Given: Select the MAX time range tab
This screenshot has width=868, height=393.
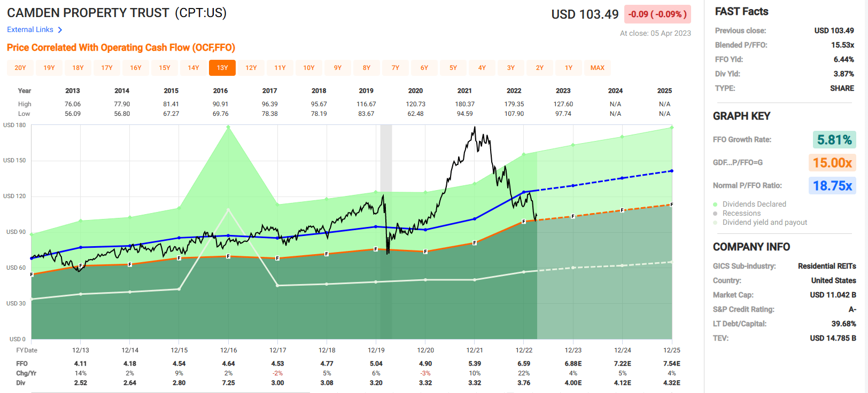Looking at the screenshot, I should tap(598, 68).
